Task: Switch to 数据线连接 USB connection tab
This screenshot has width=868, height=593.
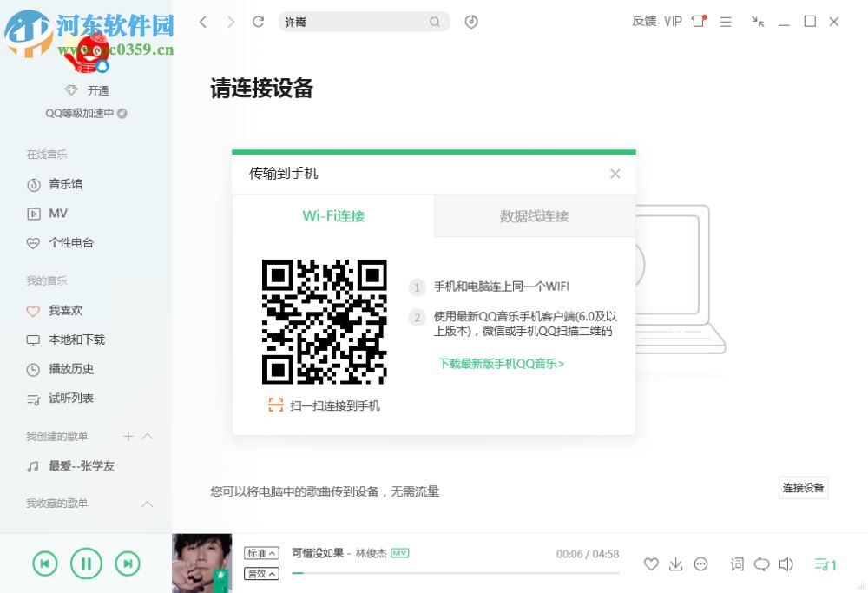Action: (534, 215)
